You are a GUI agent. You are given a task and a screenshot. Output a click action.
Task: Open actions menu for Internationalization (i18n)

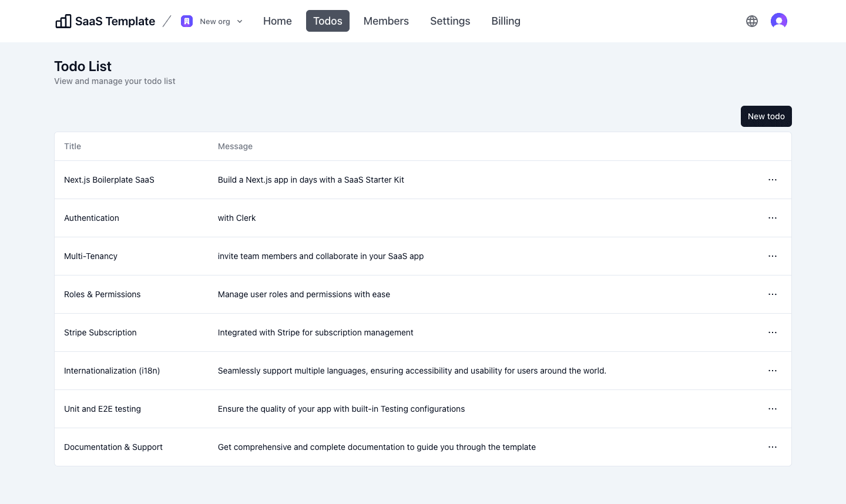(773, 371)
